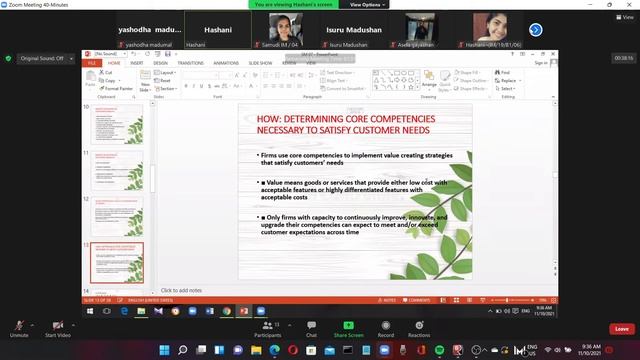This screenshot has height=360, width=640.
Task: Open the Zoom Chat panel
Action: 311,329
